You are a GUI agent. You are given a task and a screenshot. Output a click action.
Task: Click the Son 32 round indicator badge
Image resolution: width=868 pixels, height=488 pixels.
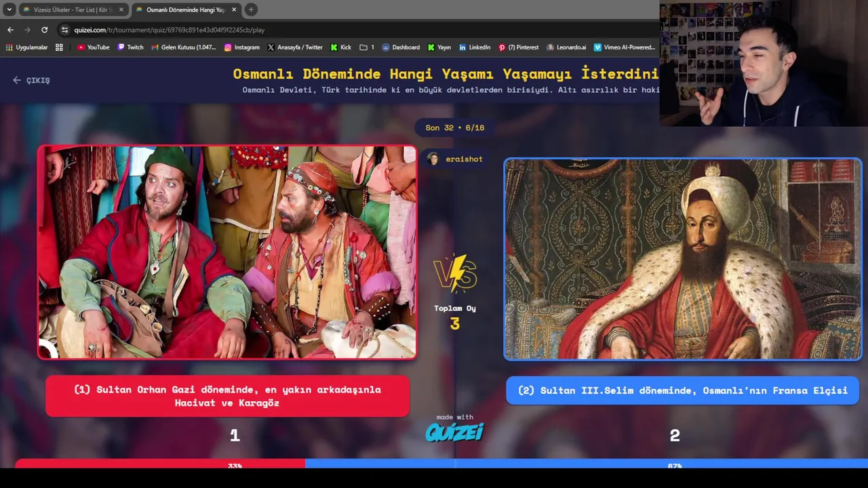454,127
